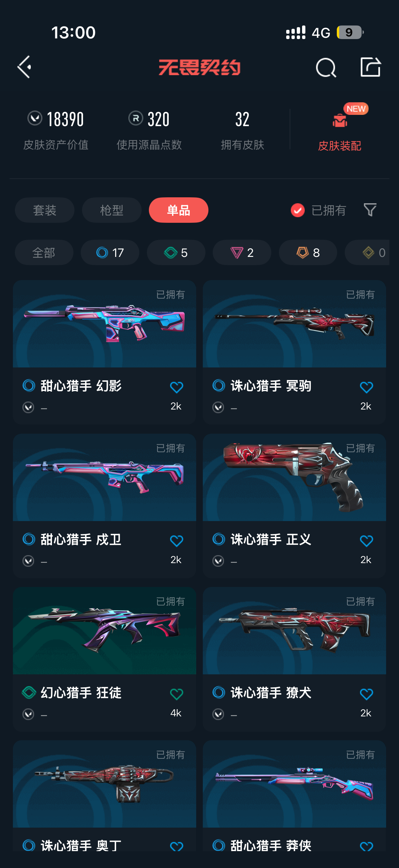This screenshot has width=399, height=868.
Task: Filter by pink triangle tier 2
Action: [242, 252]
